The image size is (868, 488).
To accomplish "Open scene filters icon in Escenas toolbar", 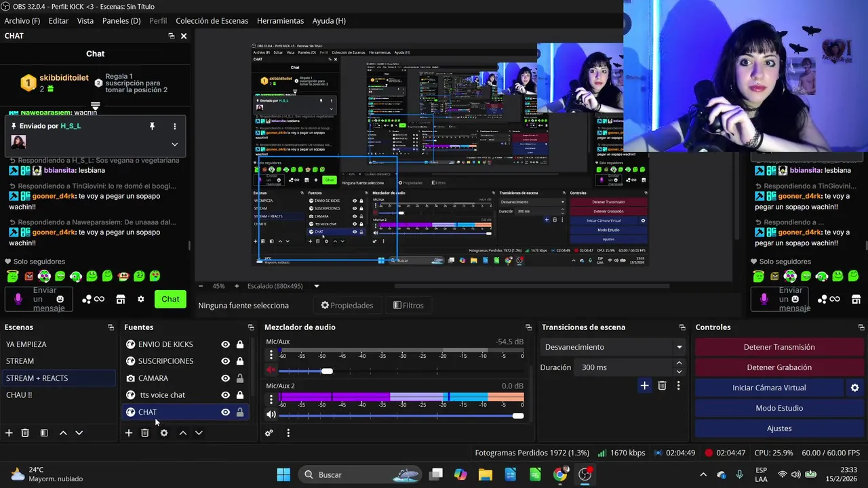I will point(44,433).
